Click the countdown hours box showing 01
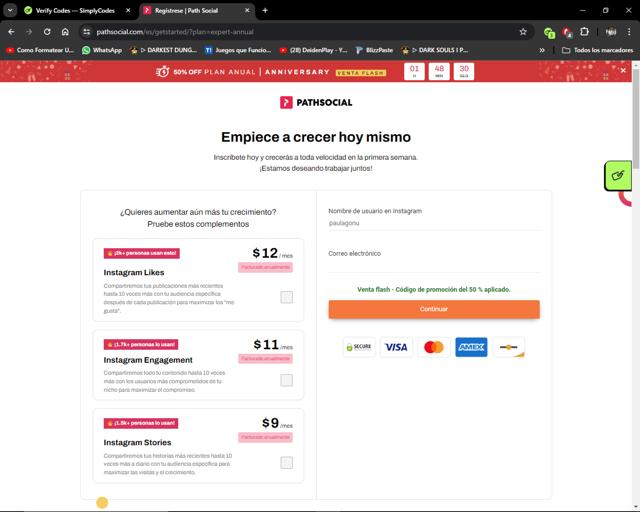The width and height of the screenshot is (640, 512). [x=414, y=71]
